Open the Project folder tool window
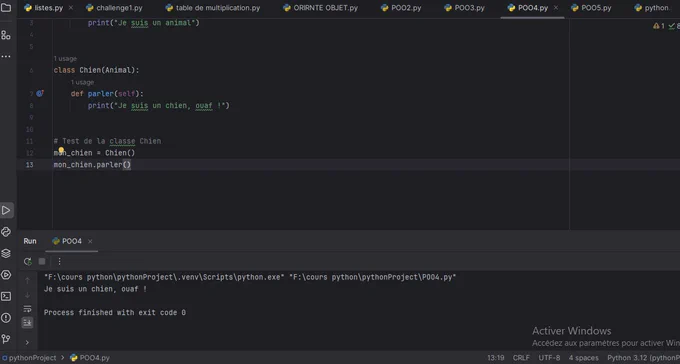This screenshot has height=364, width=680. coord(6,7)
